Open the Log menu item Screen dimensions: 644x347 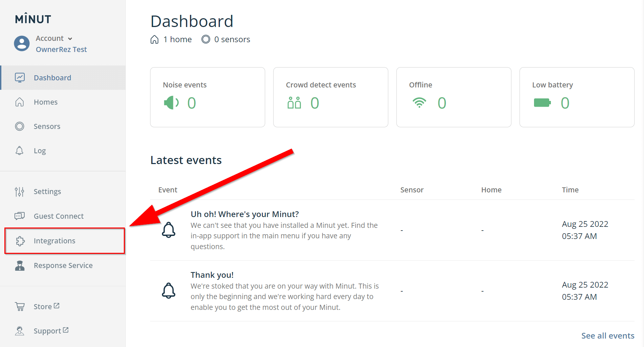pyautogui.click(x=63, y=151)
